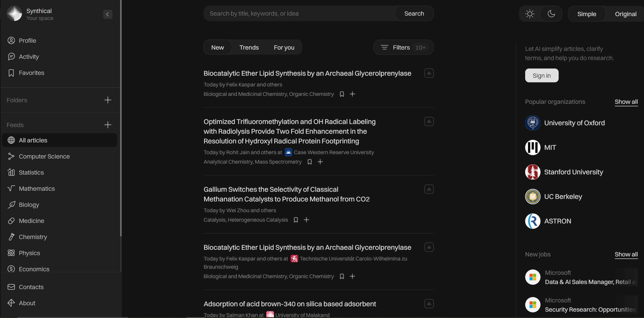The image size is (644, 318).
Task: Focus the article search input field
Action: (299, 13)
